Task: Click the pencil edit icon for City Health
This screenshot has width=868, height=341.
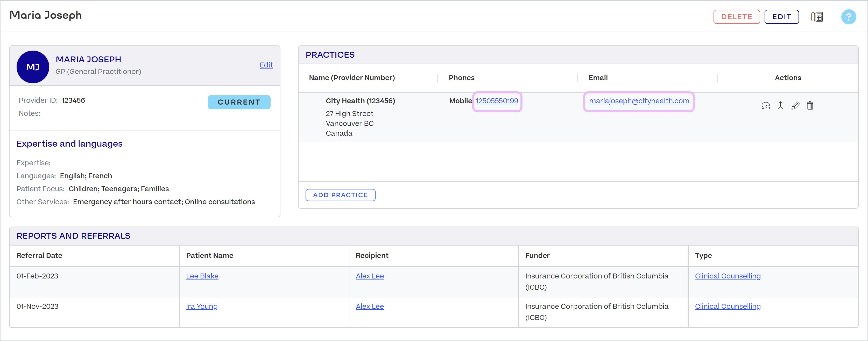Action: pyautogui.click(x=795, y=106)
